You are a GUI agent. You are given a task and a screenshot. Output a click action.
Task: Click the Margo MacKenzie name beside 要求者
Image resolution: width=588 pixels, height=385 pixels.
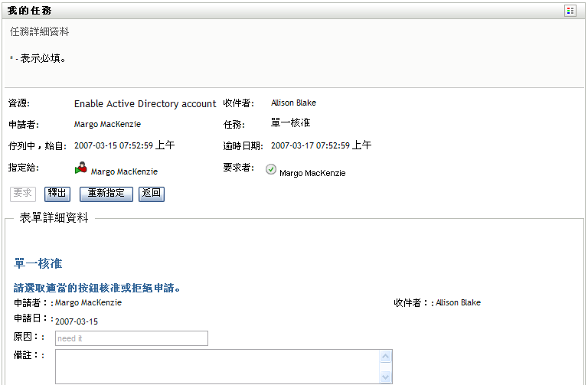[x=312, y=173]
